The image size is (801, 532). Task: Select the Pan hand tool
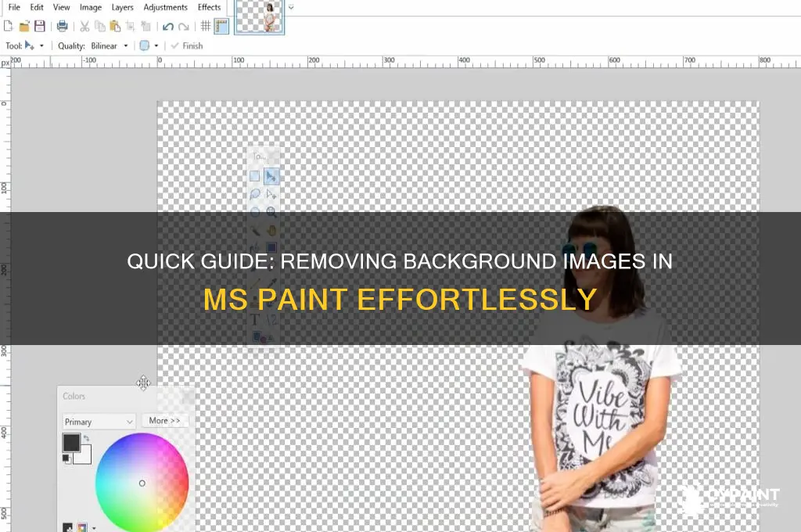pyautogui.click(x=271, y=229)
